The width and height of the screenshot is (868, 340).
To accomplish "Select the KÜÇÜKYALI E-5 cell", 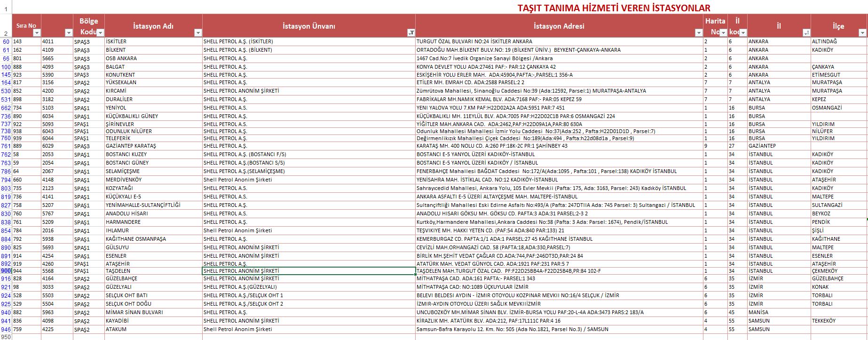I will [153, 197].
